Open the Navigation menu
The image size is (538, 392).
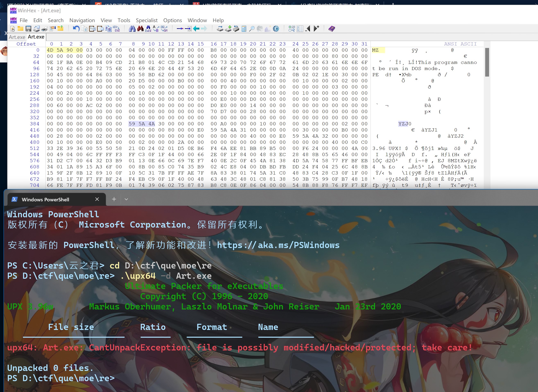(x=82, y=20)
